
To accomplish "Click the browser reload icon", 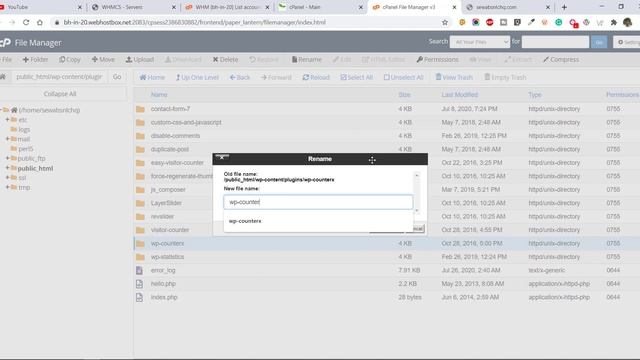I will (x=26, y=22).
